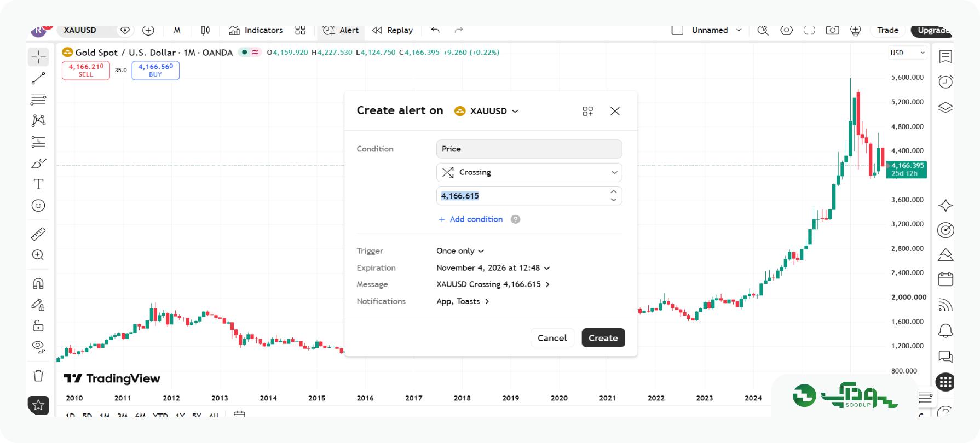Open the emoji icons tool
Screen dimensions: 980x443
[x=38, y=206]
